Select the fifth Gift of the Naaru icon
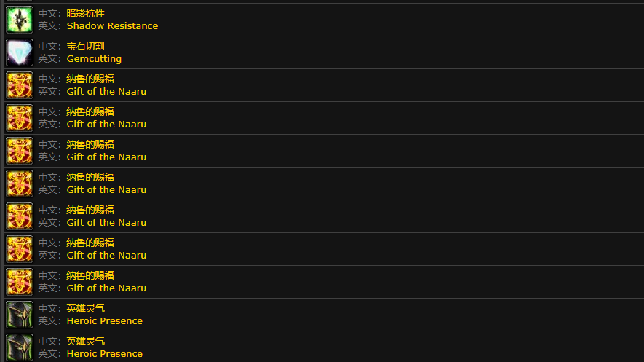Viewport: 644px width, 362px height. tap(20, 216)
